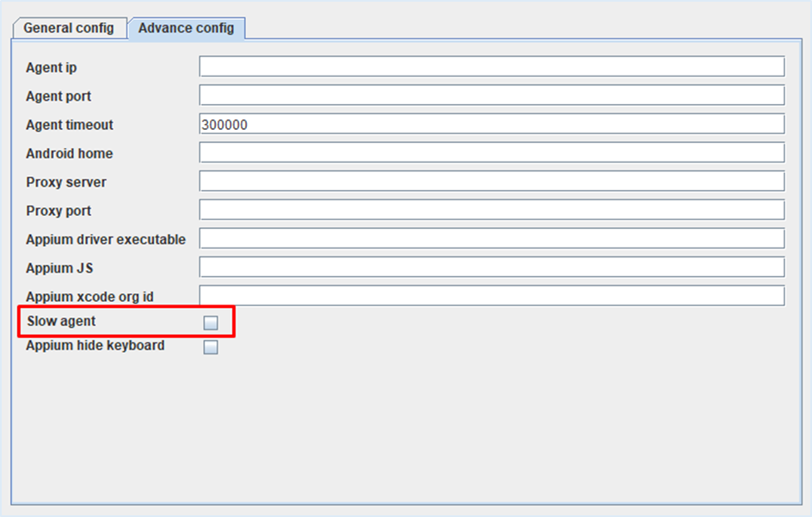Click the Slow agent label text

[61, 322]
